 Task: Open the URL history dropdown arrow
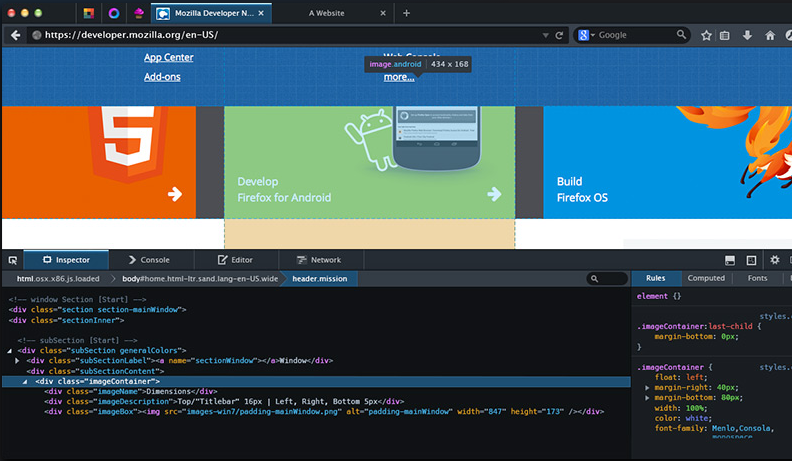coord(546,35)
